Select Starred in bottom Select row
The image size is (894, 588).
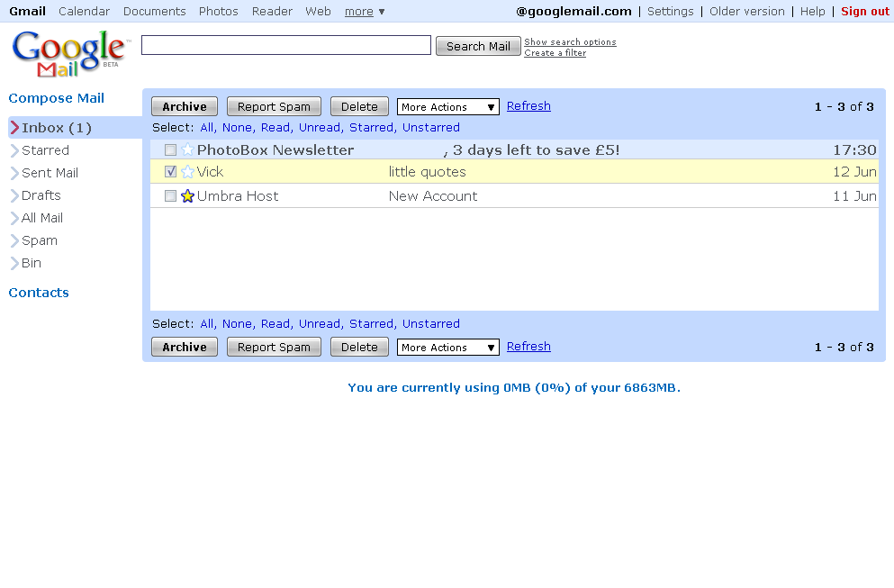(x=373, y=323)
